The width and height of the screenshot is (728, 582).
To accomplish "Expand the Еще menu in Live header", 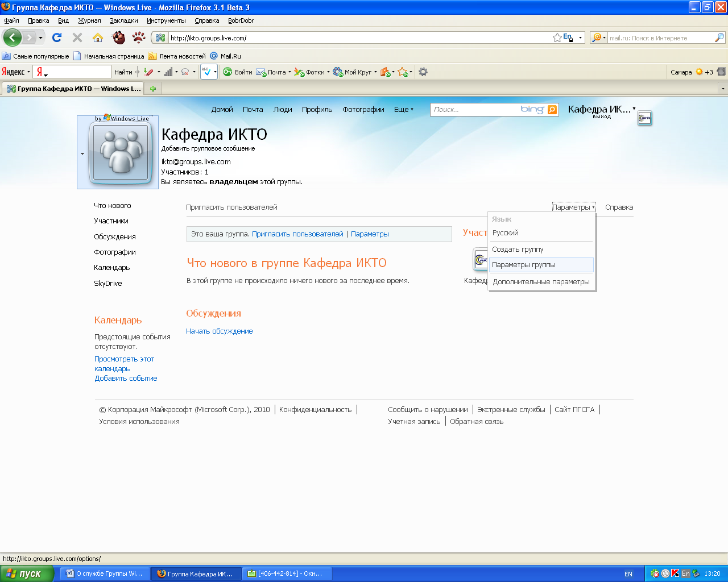I will (x=404, y=110).
